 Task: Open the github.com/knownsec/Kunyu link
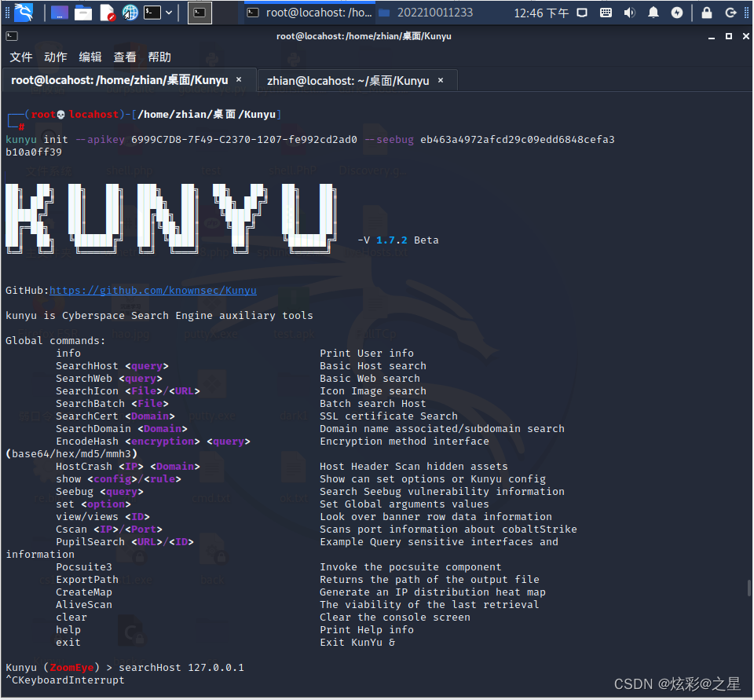153,290
